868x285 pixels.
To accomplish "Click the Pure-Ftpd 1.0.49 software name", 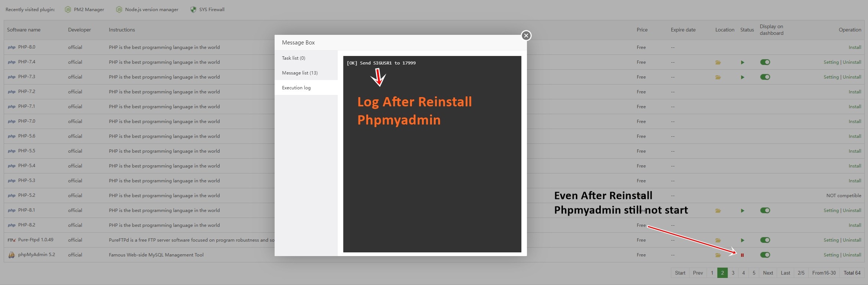I will [x=36, y=240].
